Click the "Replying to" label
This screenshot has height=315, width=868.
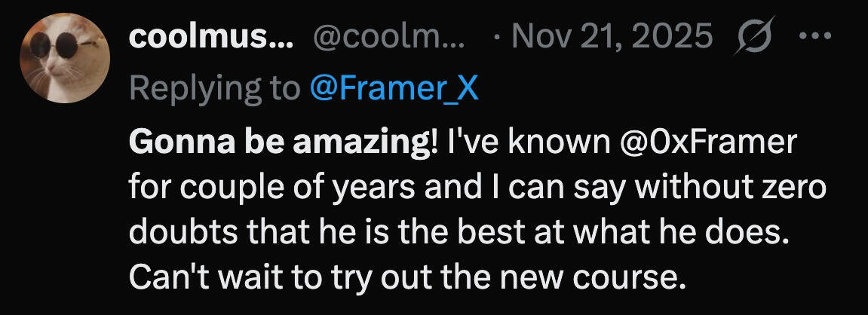(x=214, y=89)
